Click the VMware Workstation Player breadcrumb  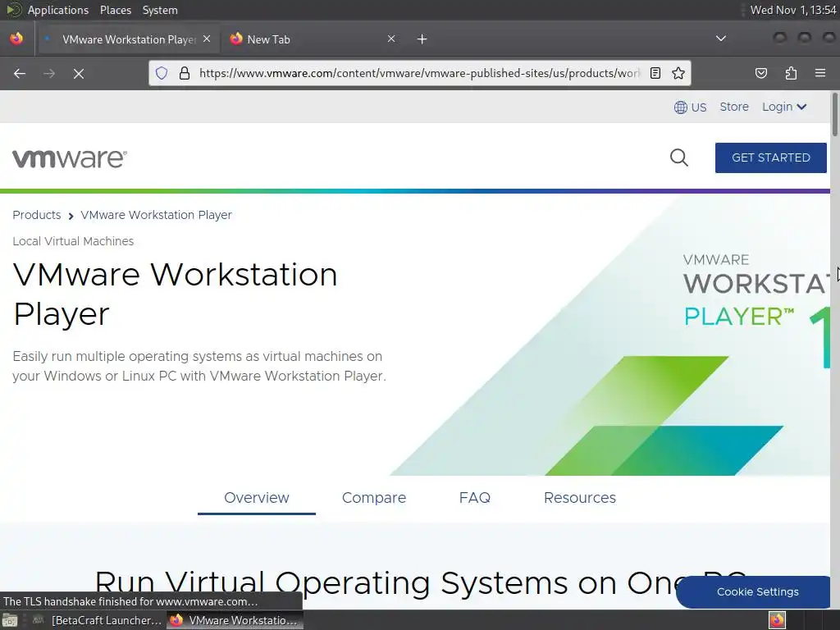(x=156, y=215)
